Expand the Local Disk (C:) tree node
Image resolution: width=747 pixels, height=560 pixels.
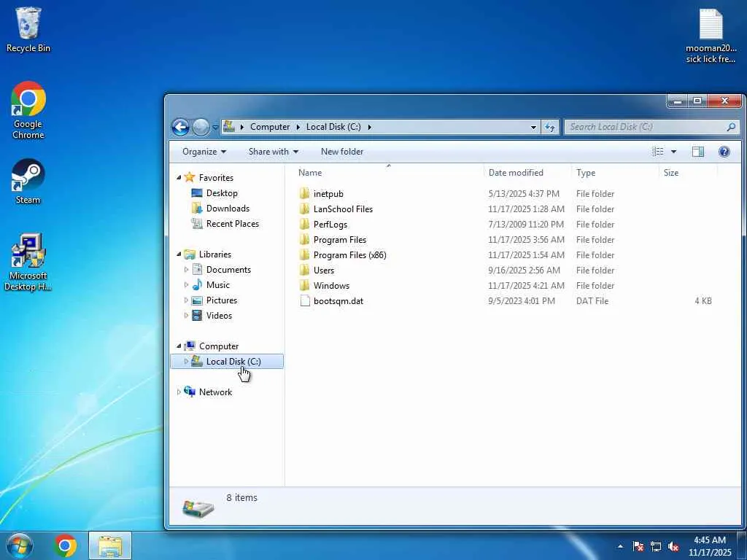186,362
